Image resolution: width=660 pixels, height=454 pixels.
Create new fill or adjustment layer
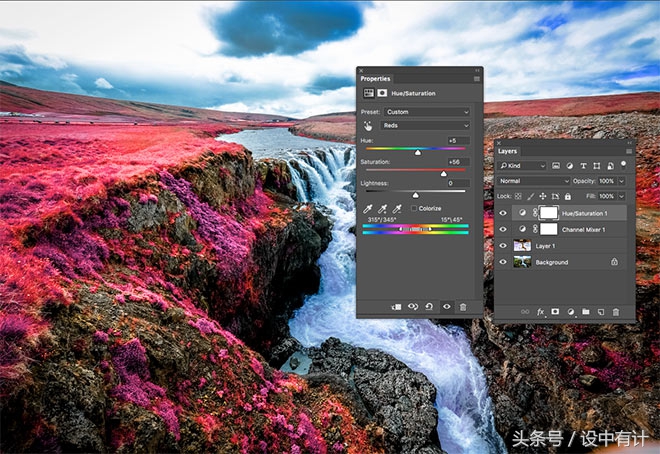click(571, 312)
